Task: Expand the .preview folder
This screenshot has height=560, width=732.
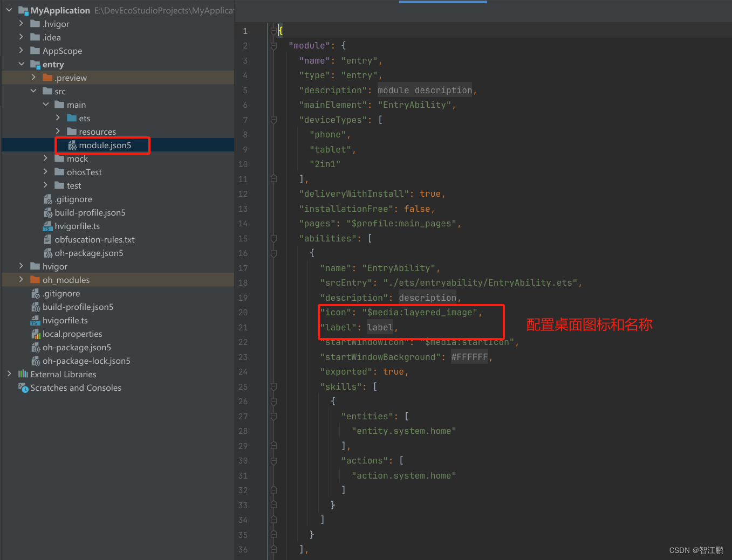Action: pyautogui.click(x=33, y=77)
